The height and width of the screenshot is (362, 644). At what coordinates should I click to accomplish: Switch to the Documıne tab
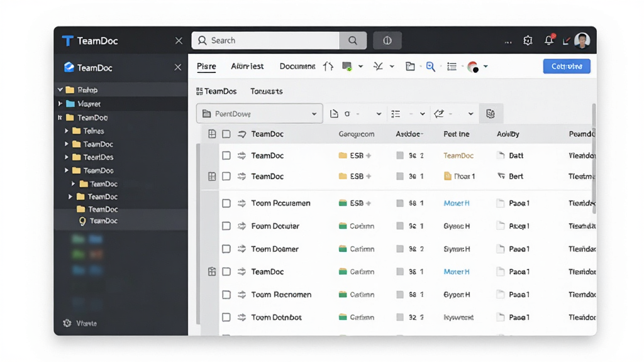pos(297,66)
